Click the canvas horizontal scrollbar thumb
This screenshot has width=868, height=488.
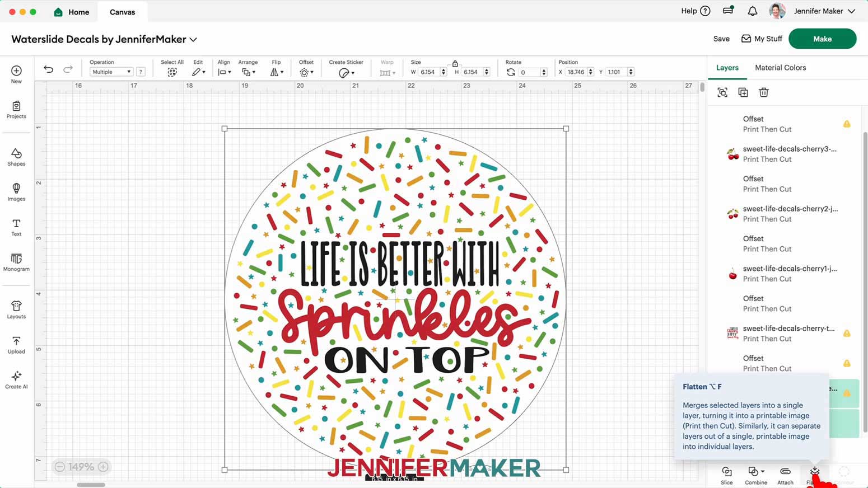91,485
